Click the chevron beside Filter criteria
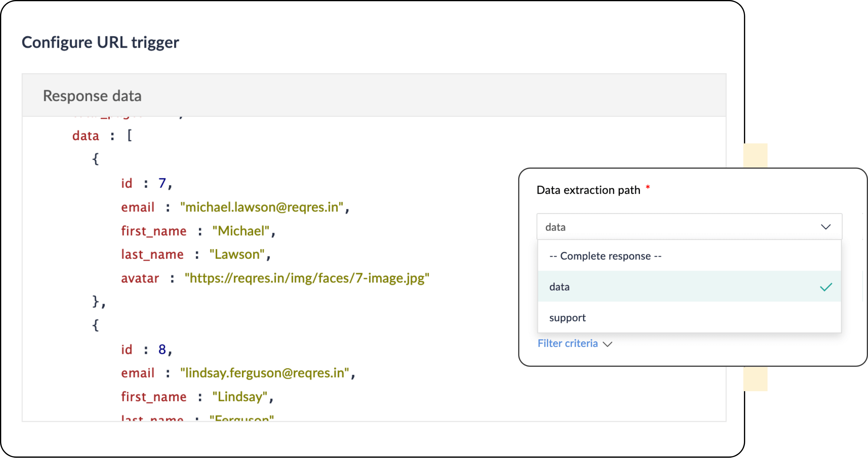The height and width of the screenshot is (458, 868). pyautogui.click(x=607, y=344)
